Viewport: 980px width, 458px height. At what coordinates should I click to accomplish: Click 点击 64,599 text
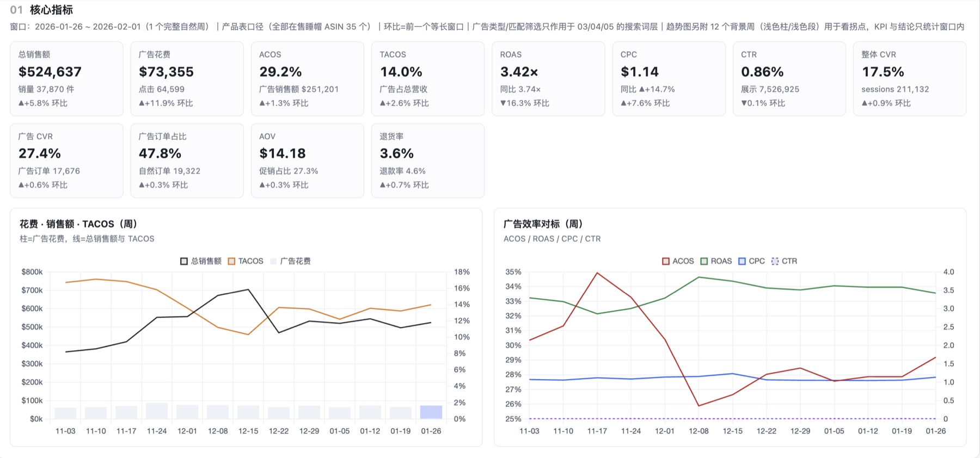click(162, 89)
